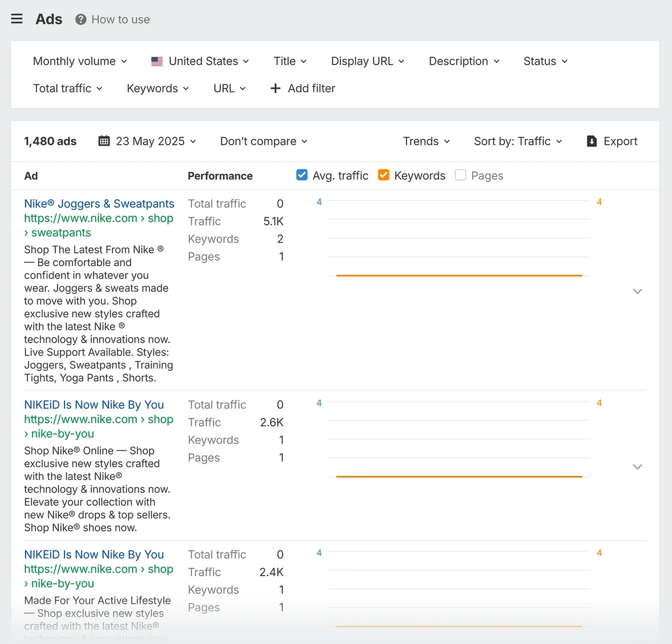Click the Shop Nike® Online description text

tap(97, 489)
